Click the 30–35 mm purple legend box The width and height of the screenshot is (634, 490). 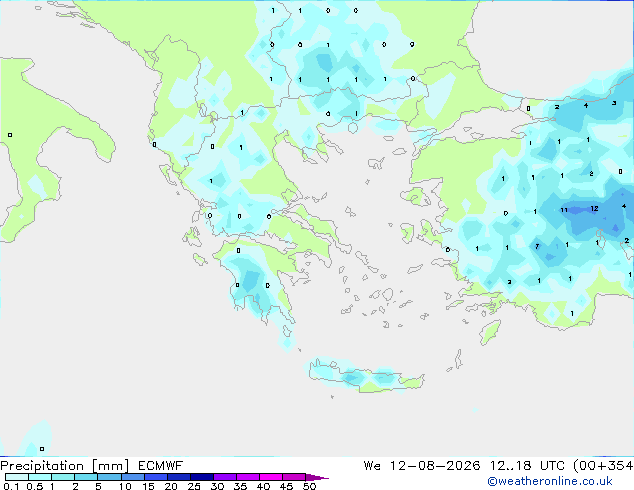pos(225,477)
